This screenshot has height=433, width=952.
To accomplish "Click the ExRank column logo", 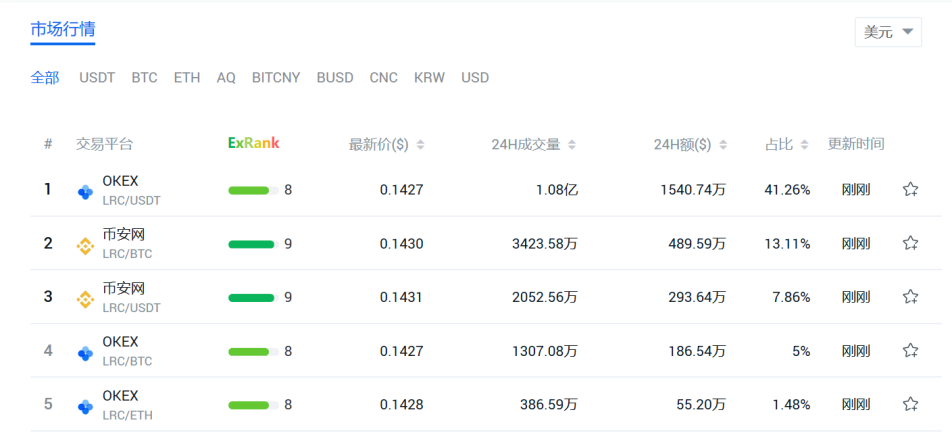I will pyautogui.click(x=254, y=143).
